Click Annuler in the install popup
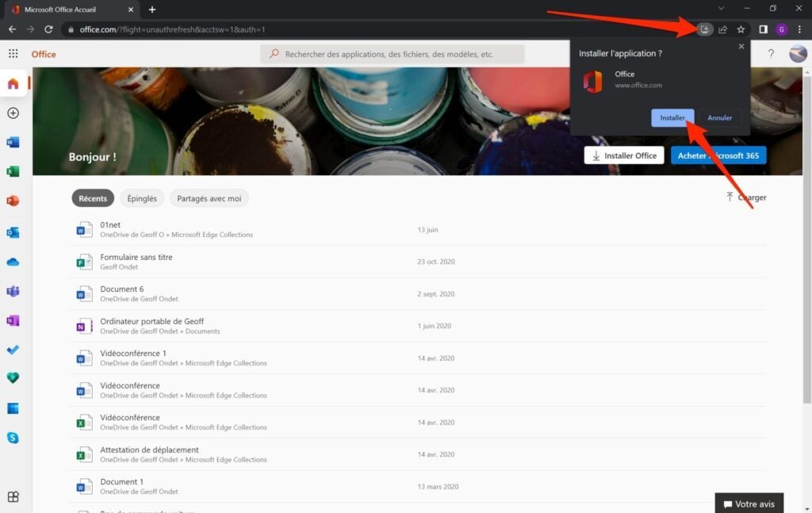 pos(719,117)
